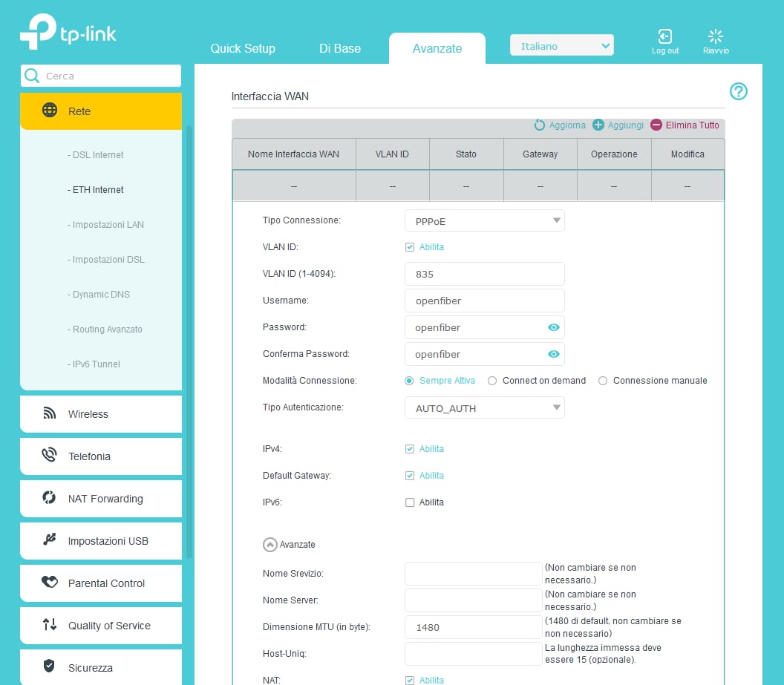Open the Italiano language dropdown
The height and width of the screenshot is (685, 784).
click(x=561, y=46)
